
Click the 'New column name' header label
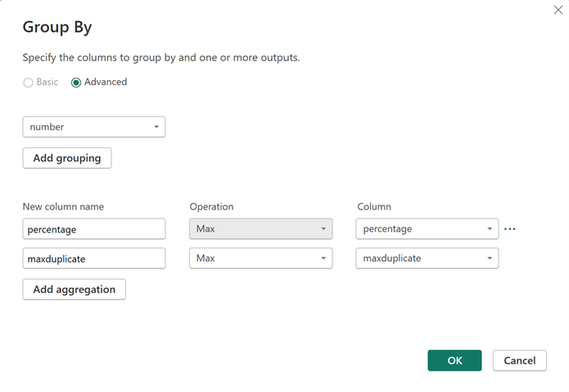click(63, 207)
